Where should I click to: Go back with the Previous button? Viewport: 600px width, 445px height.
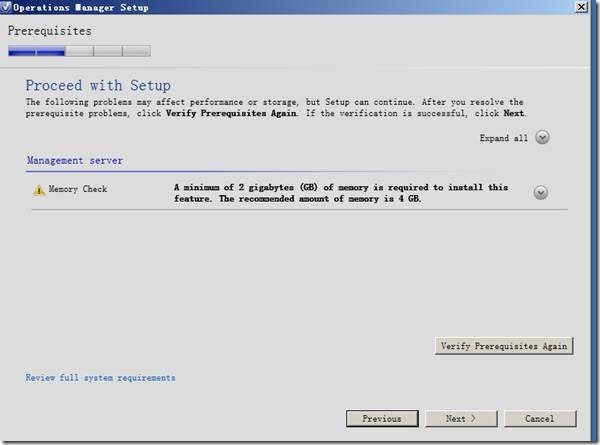click(382, 419)
